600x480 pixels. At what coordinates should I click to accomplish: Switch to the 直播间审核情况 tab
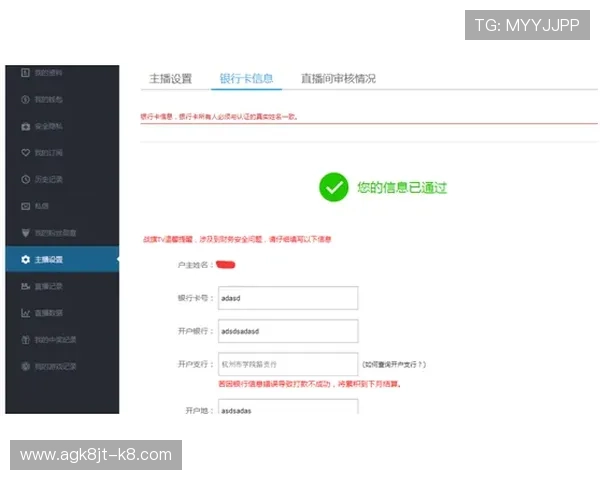point(338,78)
